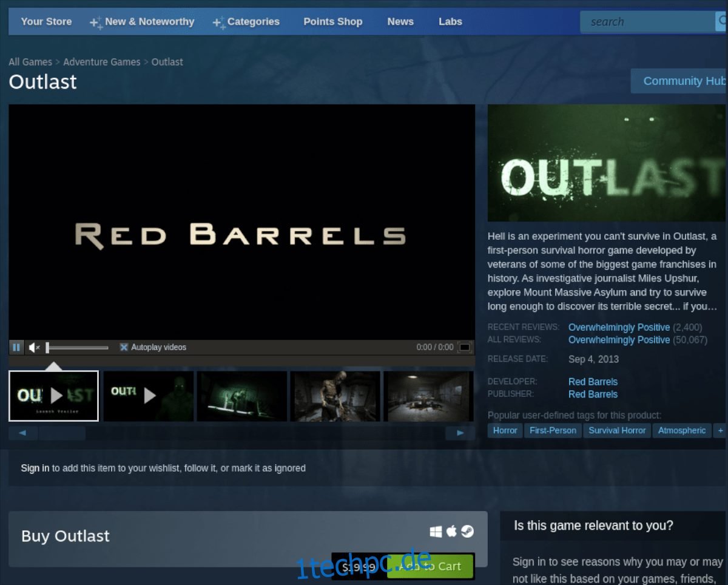The height and width of the screenshot is (585, 728).
Task: Click the SteamOS platform icon
Action: click(467, 532)
